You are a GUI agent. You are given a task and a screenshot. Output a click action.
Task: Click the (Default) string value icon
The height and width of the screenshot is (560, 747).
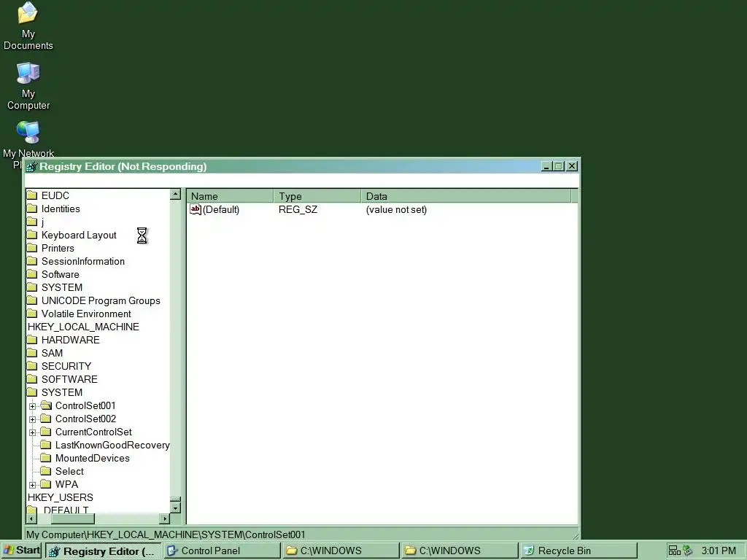click(x=196, y=209)
